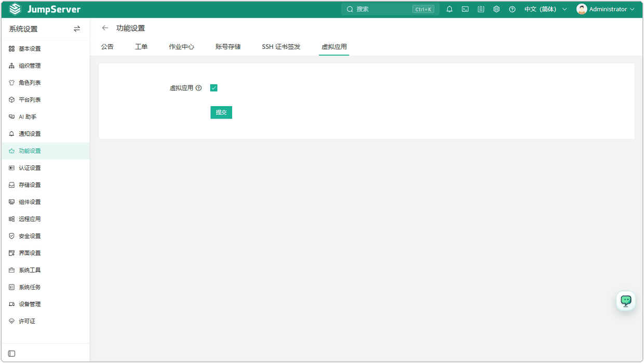
Task: Open 系统任务 in the sidebar
Action: (45, 287)
